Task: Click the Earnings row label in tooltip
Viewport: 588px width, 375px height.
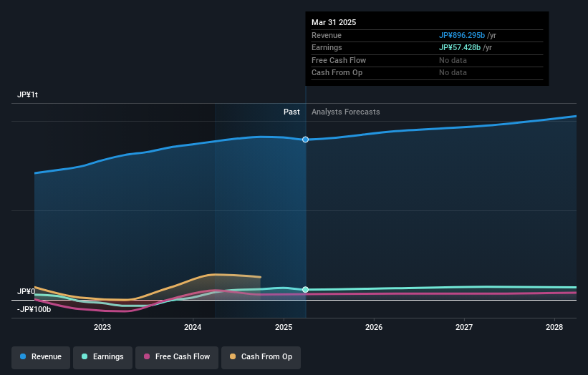Action: (x=327, y=47)
